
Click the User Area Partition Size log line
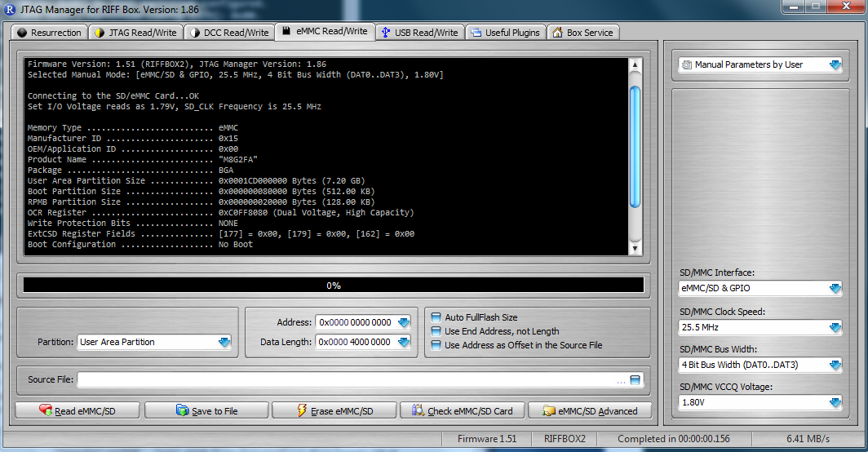(x=197, y=180)
